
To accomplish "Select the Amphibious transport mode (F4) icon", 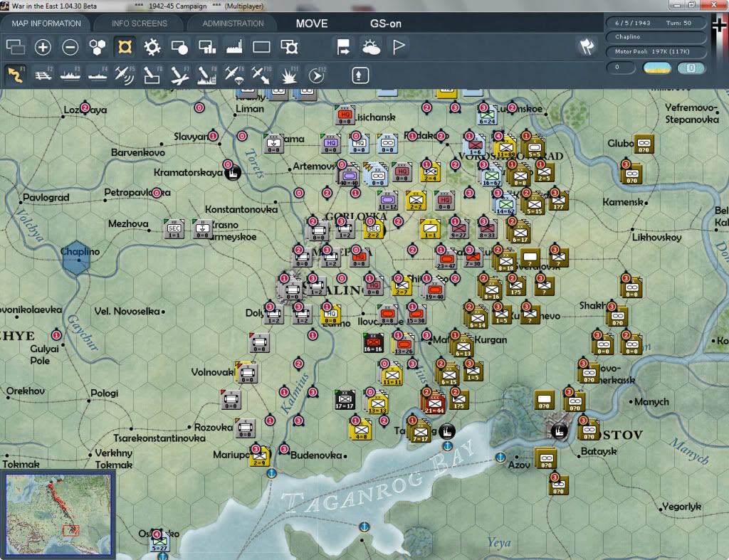I will coord(97,75).
